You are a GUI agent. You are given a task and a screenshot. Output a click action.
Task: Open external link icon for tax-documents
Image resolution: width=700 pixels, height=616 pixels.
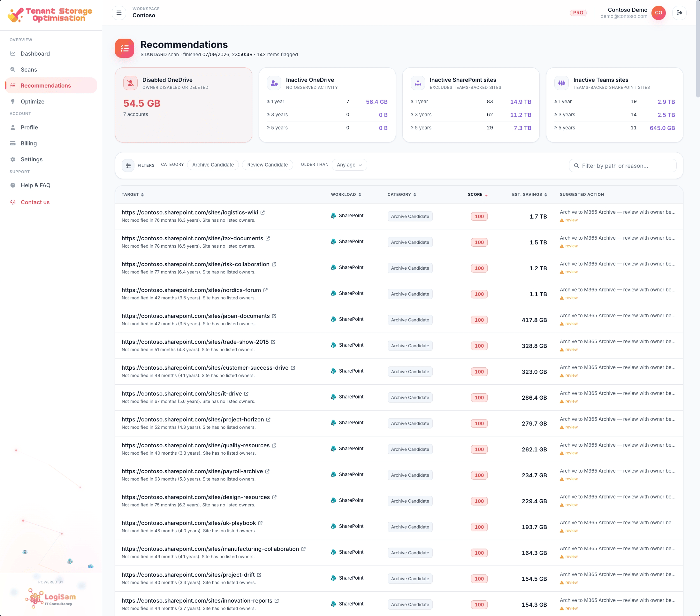click(268, 238)
